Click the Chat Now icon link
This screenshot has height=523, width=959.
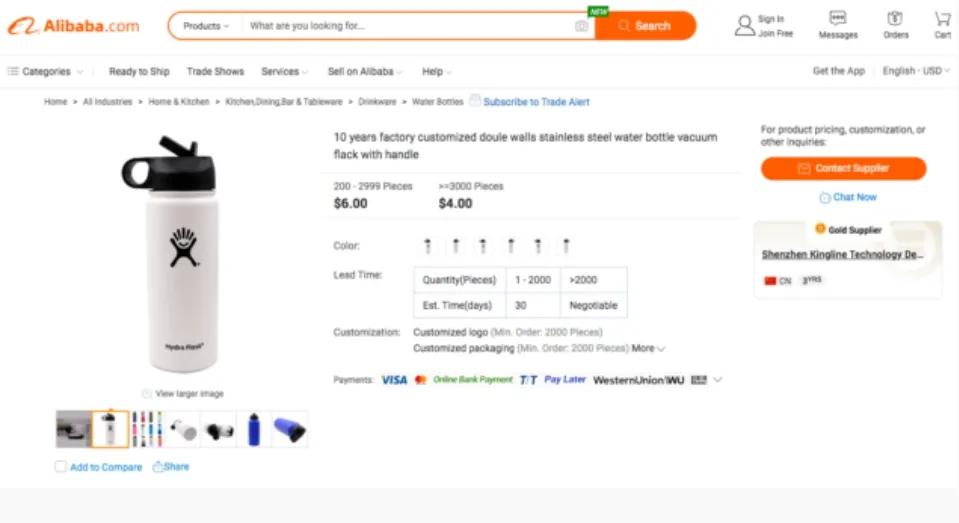(x=825, y=198)
